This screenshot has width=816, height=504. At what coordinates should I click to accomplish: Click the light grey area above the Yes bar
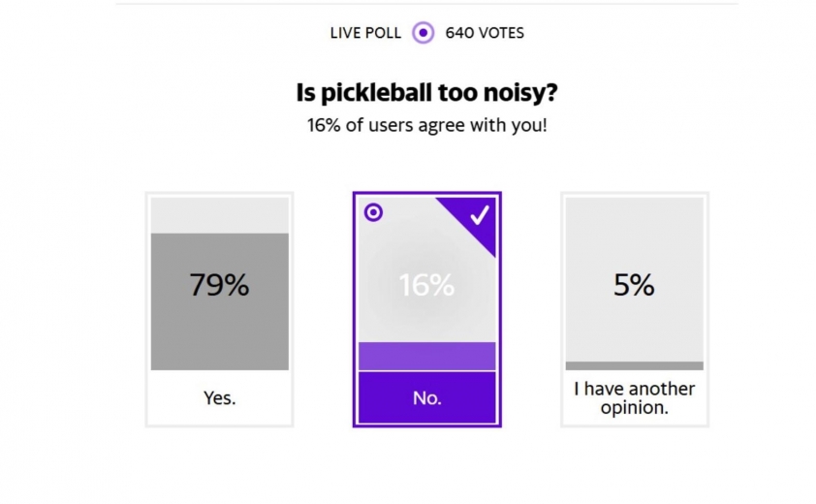point(219,215)
